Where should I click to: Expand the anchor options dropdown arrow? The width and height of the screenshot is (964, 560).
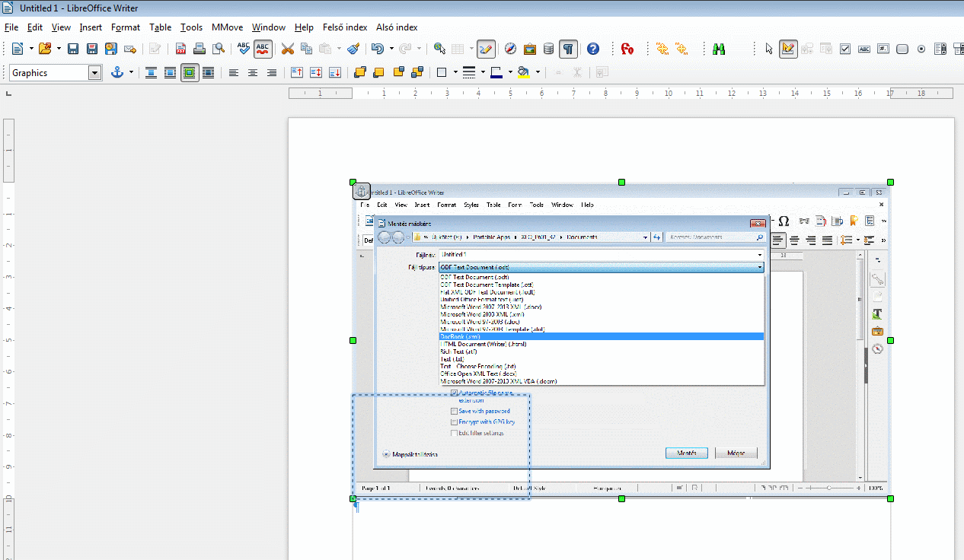131,73
